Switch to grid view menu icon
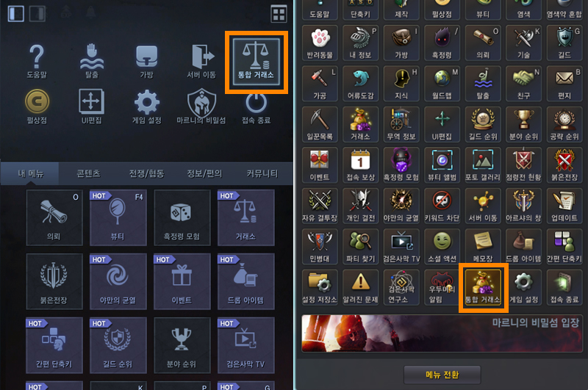This screenshot has height=390, width=588. point(279,14)
